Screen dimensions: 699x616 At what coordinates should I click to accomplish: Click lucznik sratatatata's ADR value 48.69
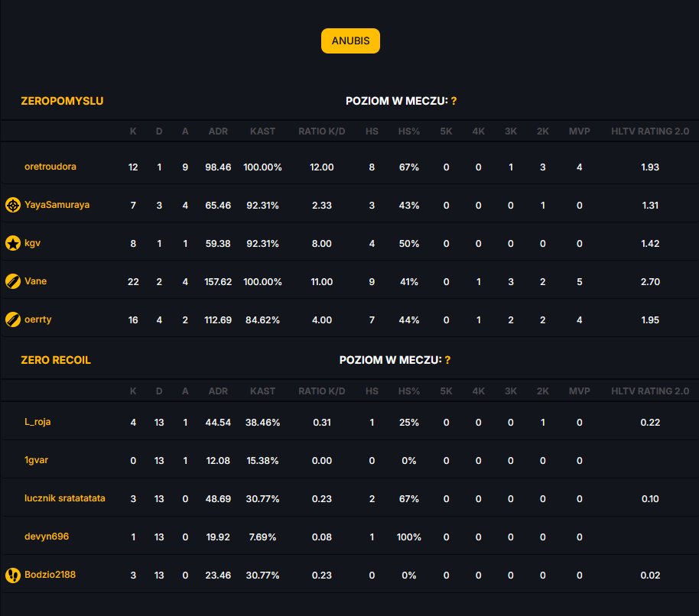pos(218,499)
